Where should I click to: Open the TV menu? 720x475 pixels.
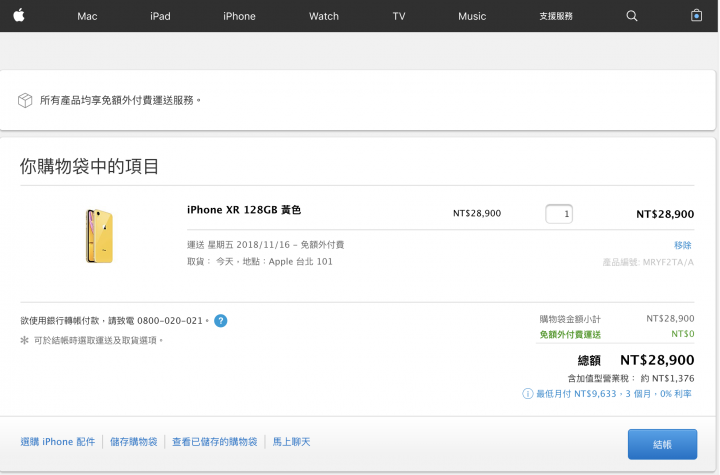coord(399,17)
